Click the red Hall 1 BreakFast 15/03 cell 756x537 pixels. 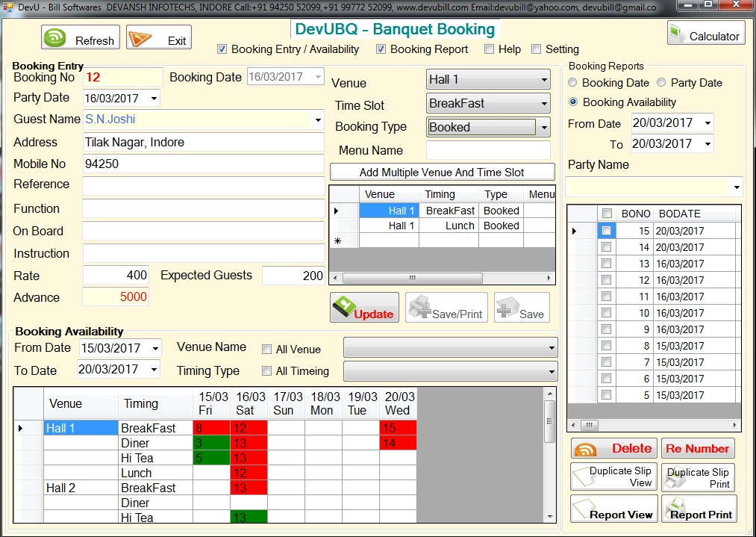[x=211, y=428]
